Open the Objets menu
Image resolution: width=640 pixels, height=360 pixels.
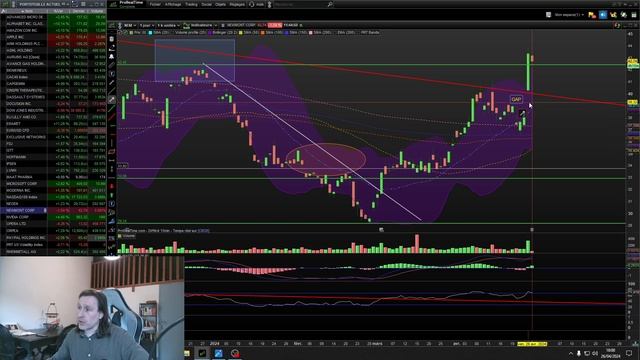click(220, 4)
